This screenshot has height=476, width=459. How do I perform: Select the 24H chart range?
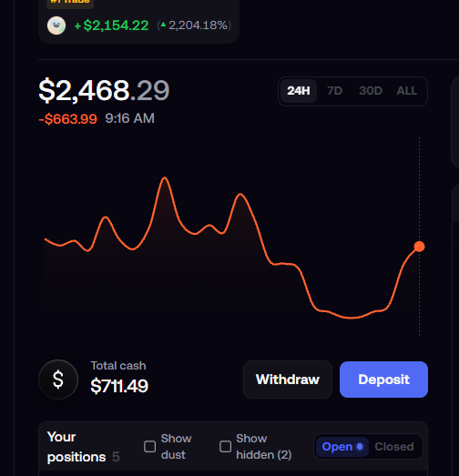(x=299, y=91)
